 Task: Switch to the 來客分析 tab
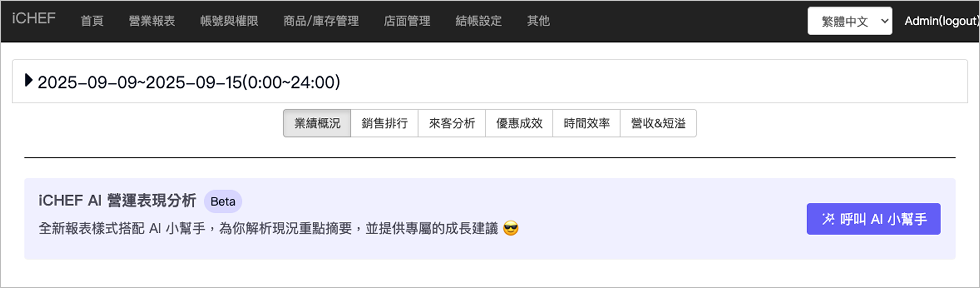pyautogui.click(x=451, y=123)
